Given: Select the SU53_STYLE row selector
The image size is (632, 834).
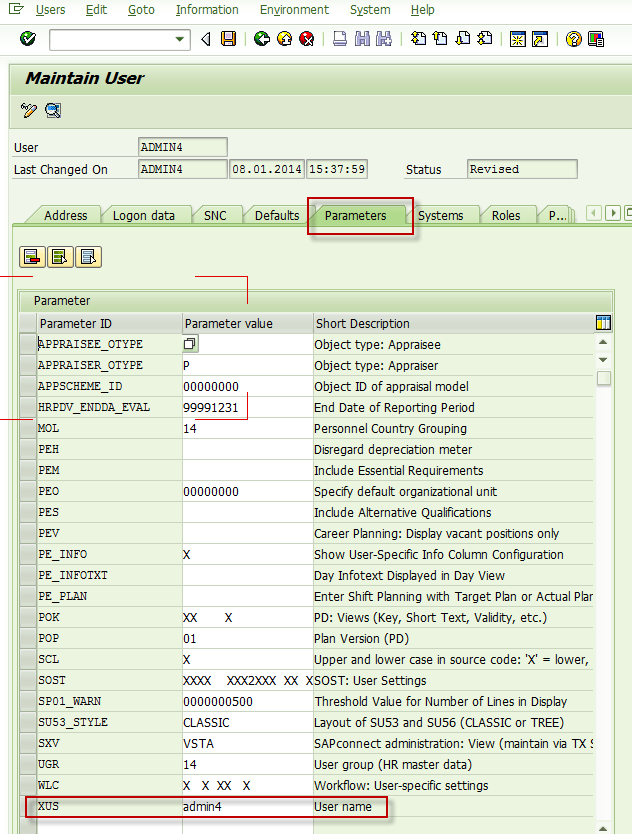Looking at the screenshot, I should point(28,722).
